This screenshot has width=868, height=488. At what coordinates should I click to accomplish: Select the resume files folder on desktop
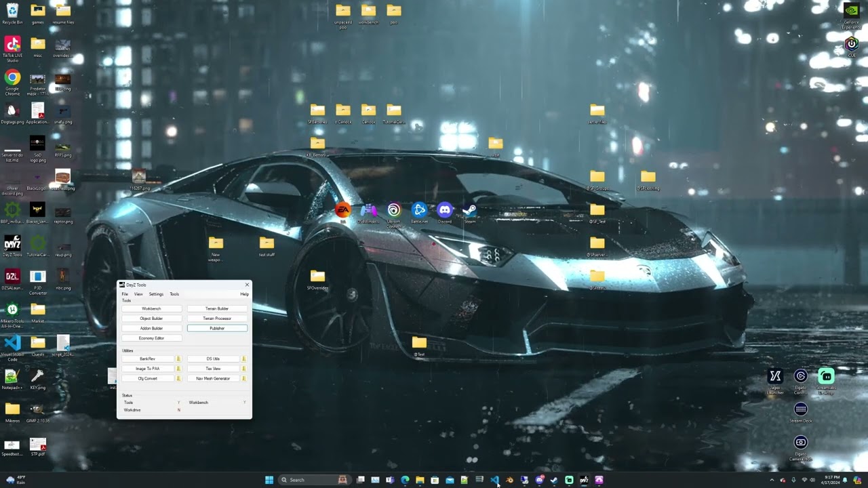(63, 14)
